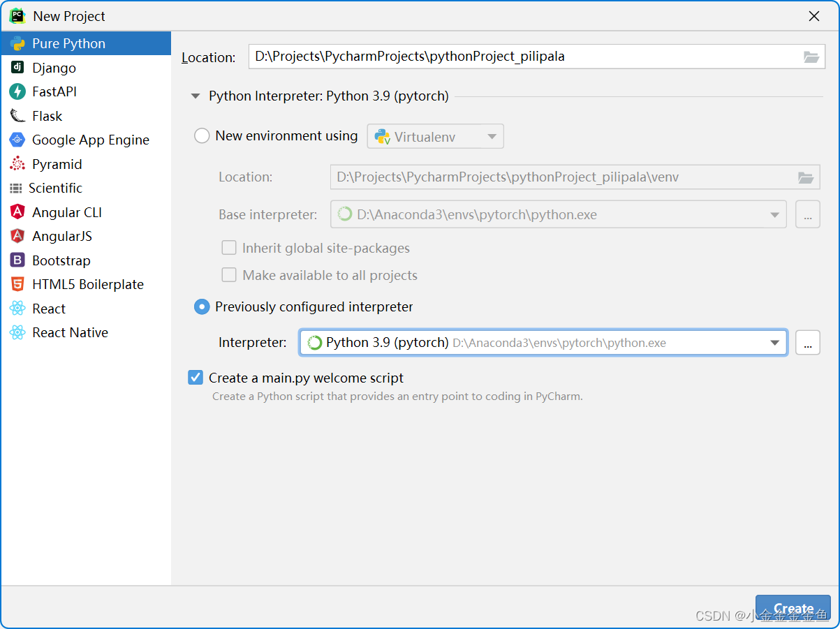Select Pure Python project type

point(86,43)
